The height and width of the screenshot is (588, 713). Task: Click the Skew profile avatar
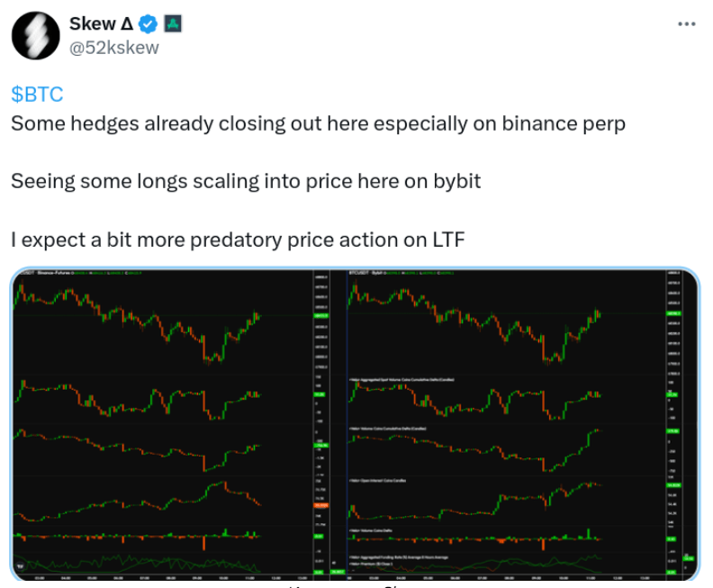(35, 36)
